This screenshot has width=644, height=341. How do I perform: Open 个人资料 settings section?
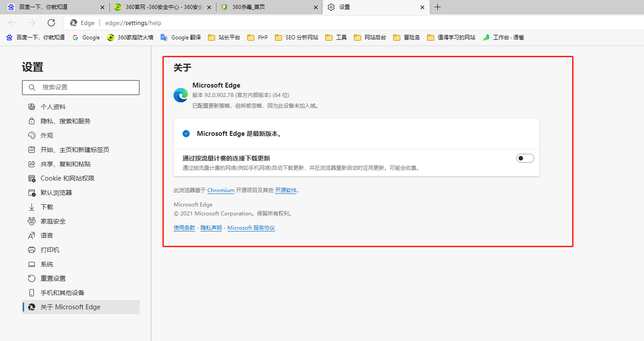(x=53, y=107)
